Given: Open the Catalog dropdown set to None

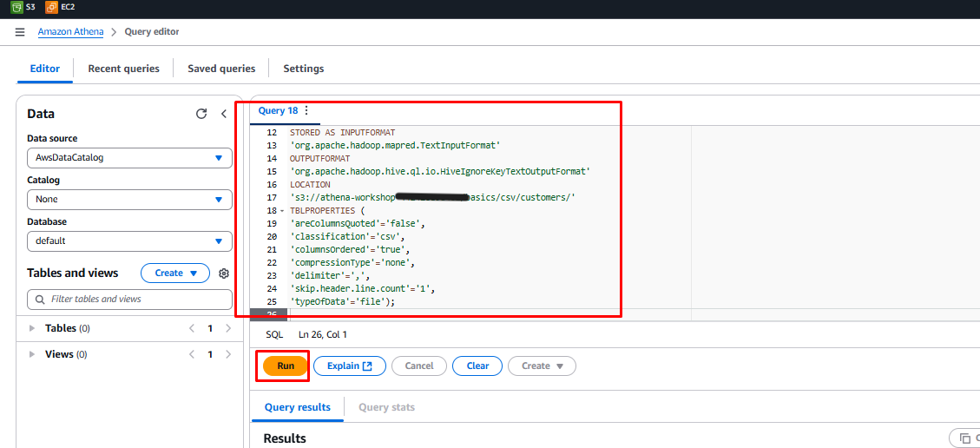Looking at the screenshot, I should pyautogui.click(x=129, y=200).
